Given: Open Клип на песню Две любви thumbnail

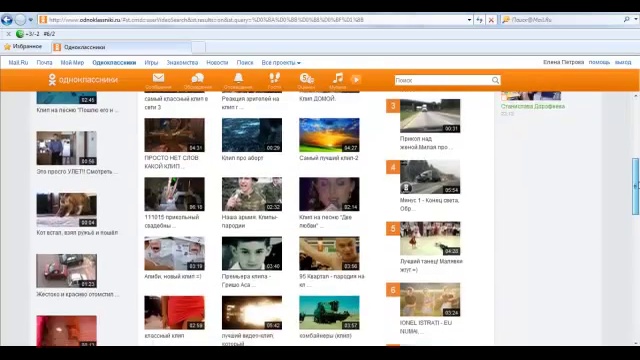Looking at the screenshot, I should (329, 194).
